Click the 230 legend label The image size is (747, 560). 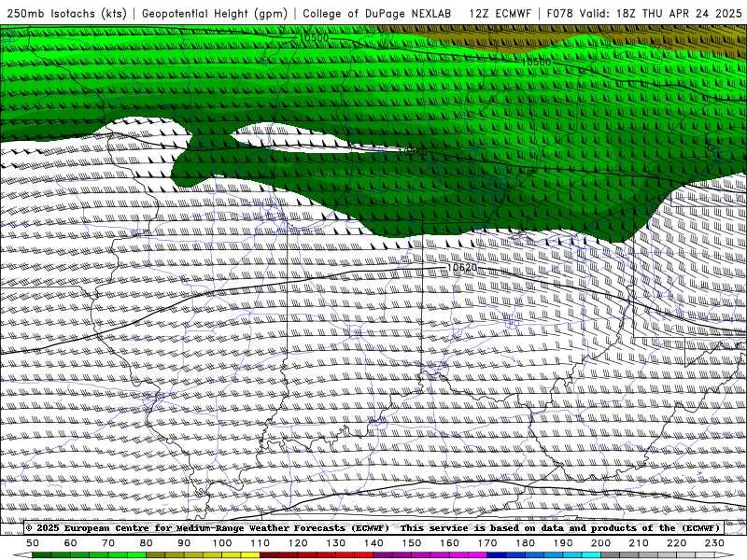pos(714,543)
